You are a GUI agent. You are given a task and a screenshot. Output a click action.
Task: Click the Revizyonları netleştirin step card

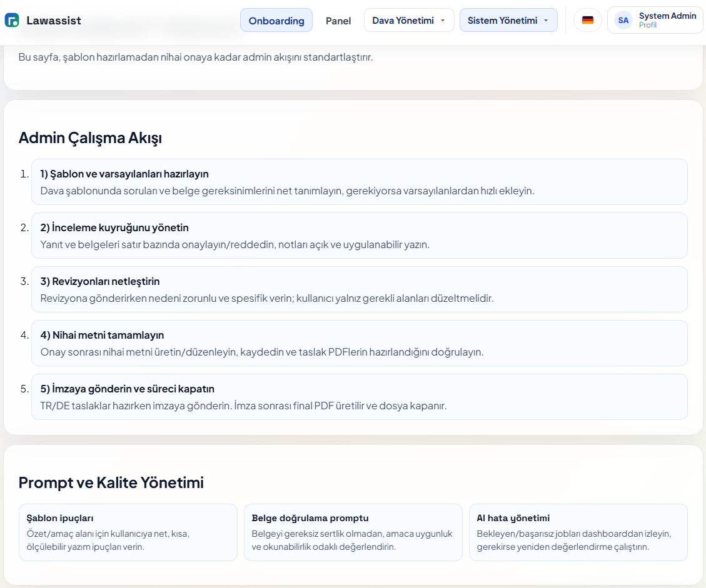359,289
